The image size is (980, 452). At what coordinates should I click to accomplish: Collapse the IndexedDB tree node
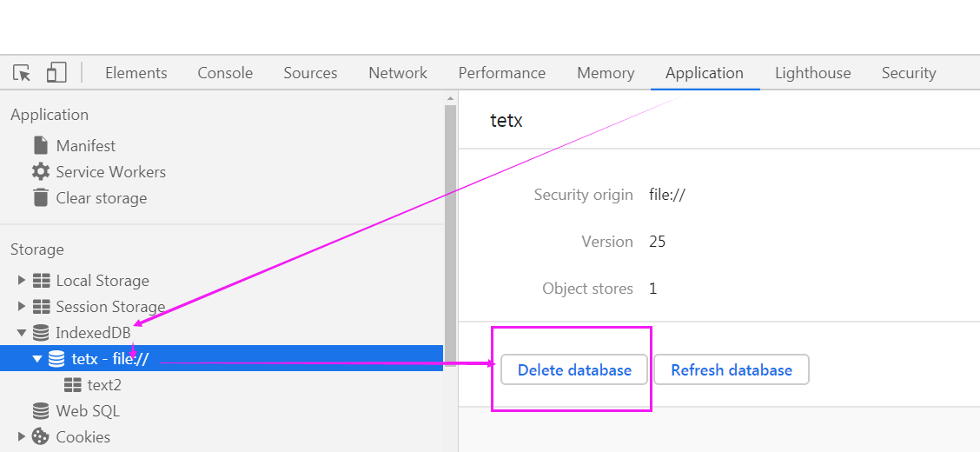[22, 332]
